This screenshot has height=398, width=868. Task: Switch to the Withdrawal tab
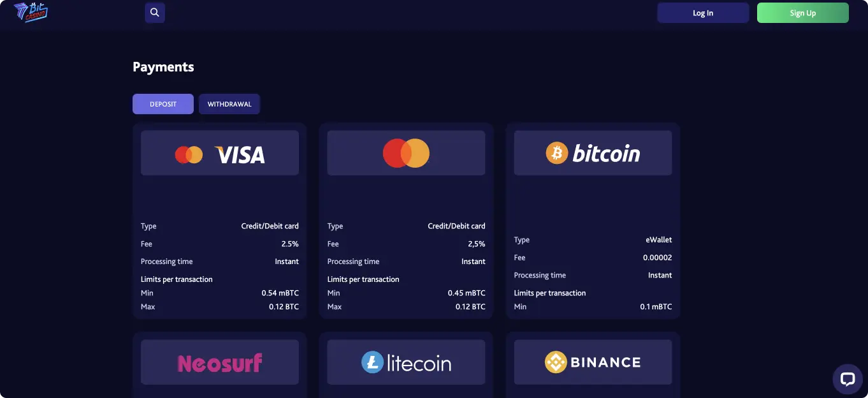pos(229,104)
